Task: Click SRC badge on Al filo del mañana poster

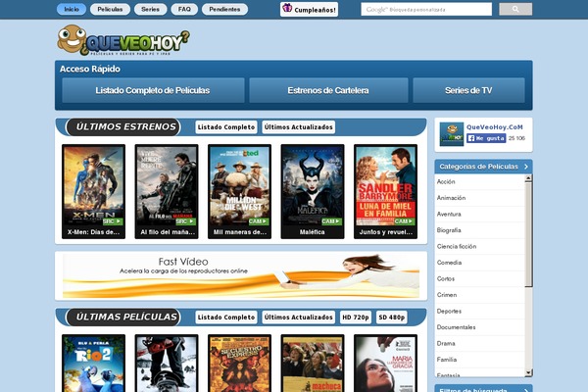Action: click(x=185, y=221)
